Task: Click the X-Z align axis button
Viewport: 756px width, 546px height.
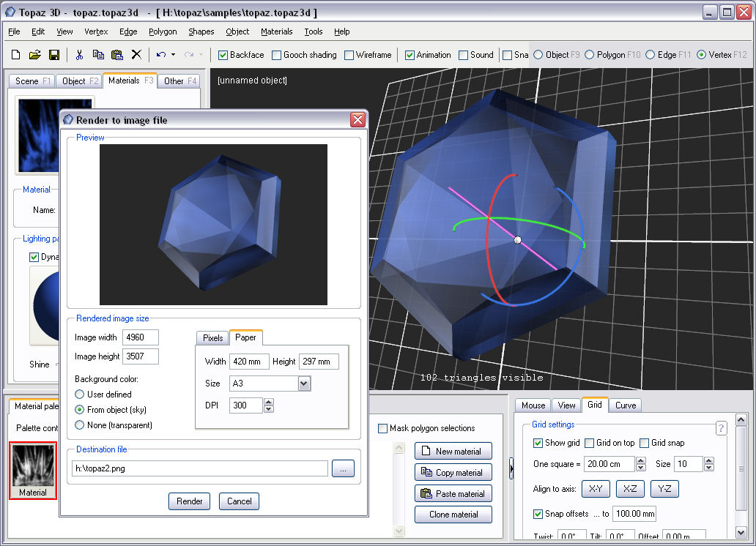Action: [x=629, y=489]
